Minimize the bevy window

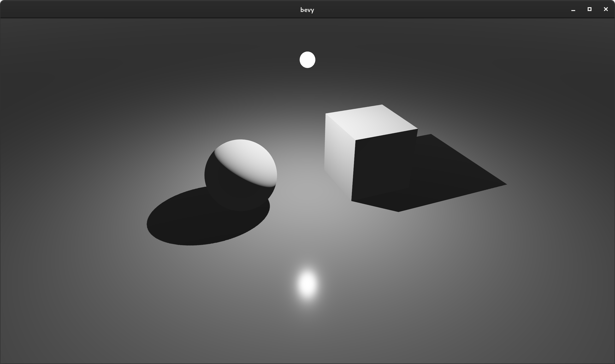pyautogui.click(x=573, y=10)
